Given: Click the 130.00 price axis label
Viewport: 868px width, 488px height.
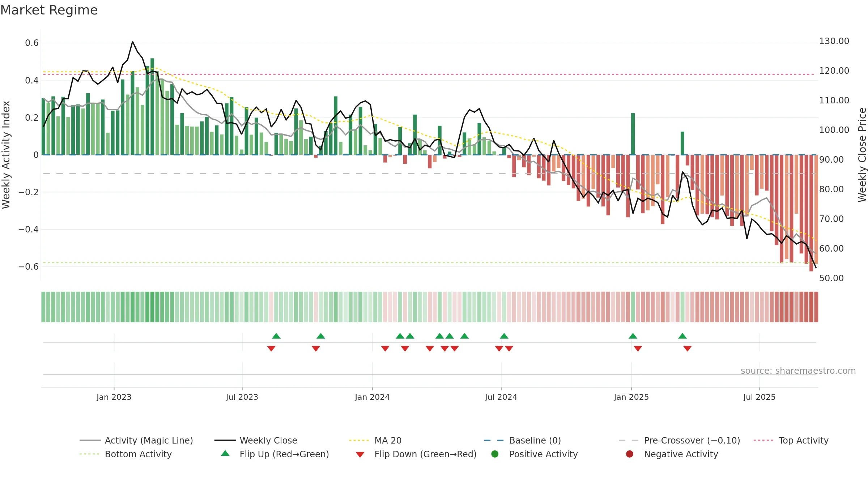Looking at the screenshot, I should (834, 41).
